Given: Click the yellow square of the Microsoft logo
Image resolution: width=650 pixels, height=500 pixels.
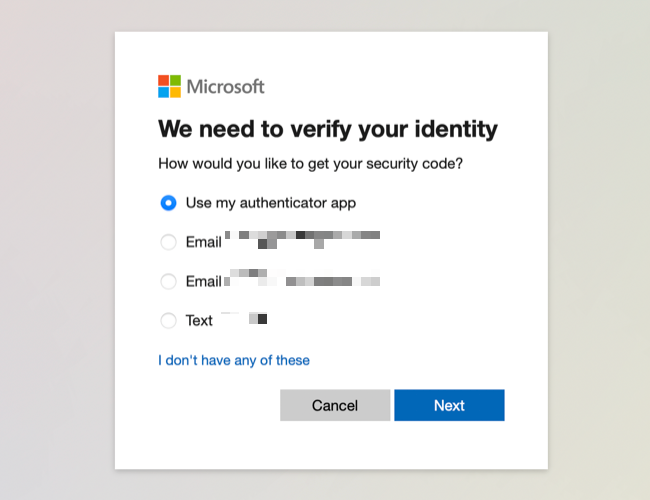Looking at the screenshot, I should click(175, 92).
